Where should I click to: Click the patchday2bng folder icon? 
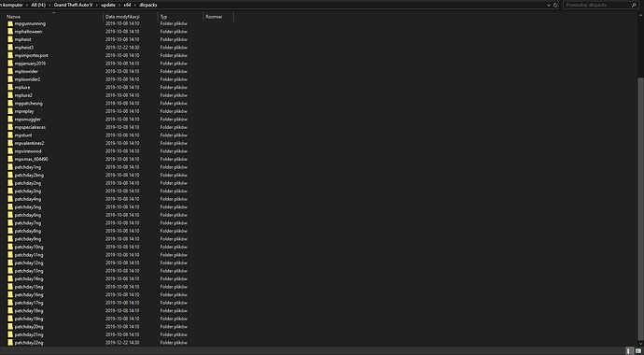[x=10, y=175]
